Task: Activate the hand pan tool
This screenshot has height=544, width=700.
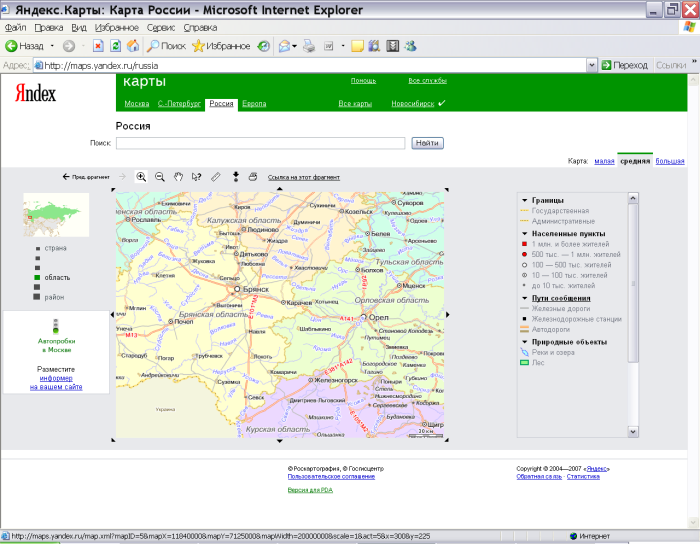Action: 178,176
